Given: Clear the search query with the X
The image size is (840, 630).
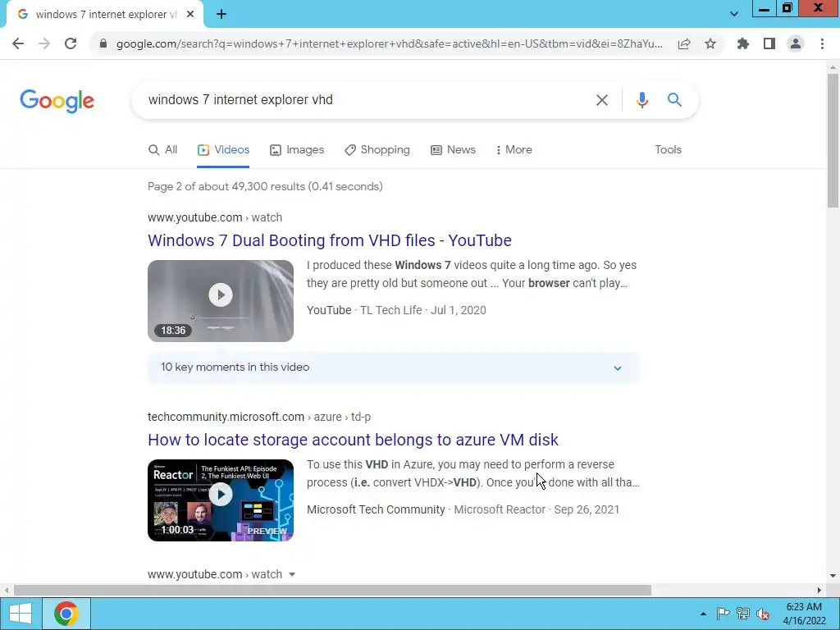Looking at the screenshot, I should (602, 100).
